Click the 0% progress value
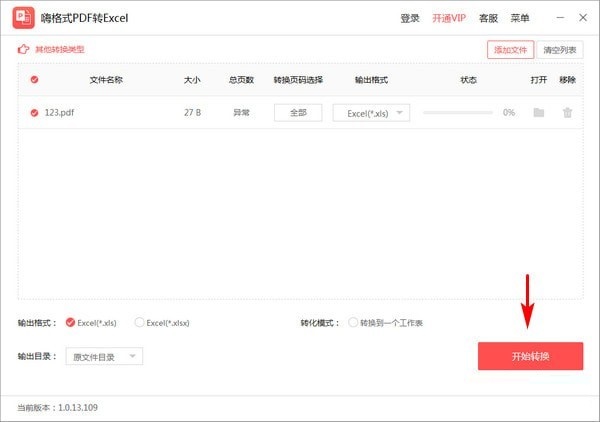The width and height of the screenshot is (600, 422). point(509,112)
